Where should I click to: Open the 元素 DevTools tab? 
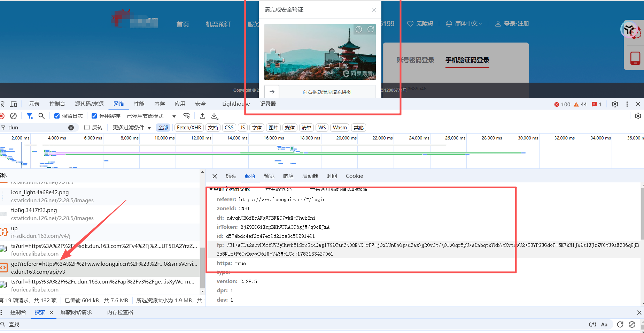pos(34,104)
